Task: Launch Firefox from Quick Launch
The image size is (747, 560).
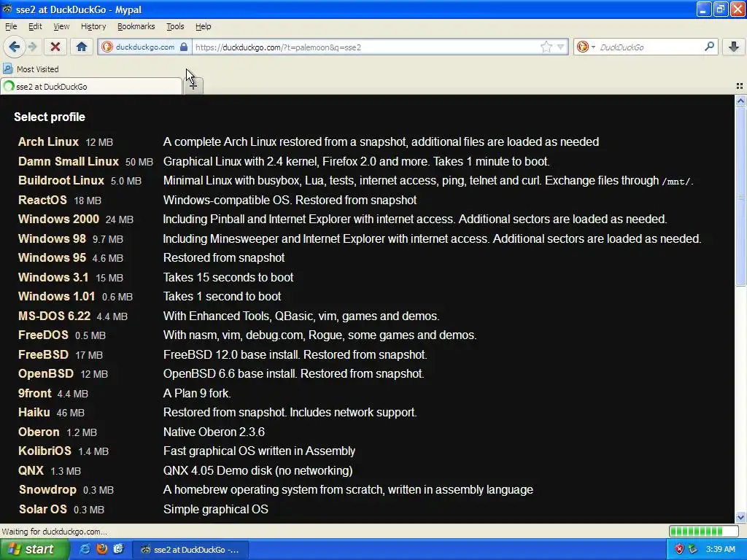Action: (x=102, y=549)
